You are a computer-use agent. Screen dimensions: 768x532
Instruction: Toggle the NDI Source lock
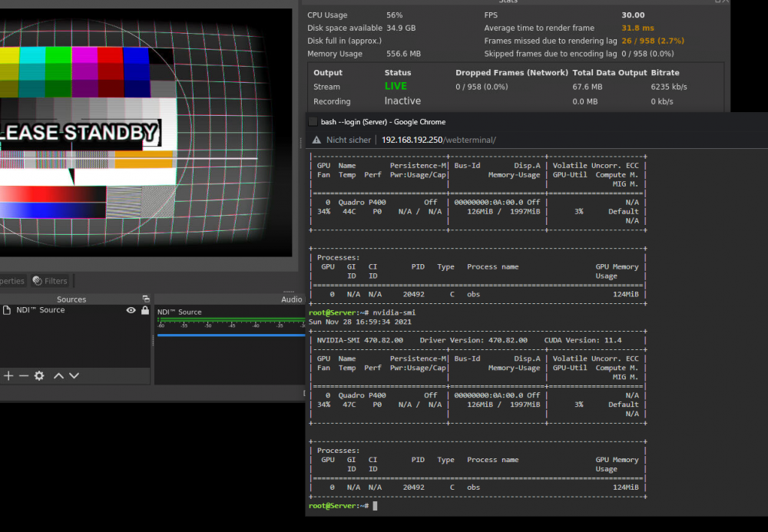tap(145, 310)
